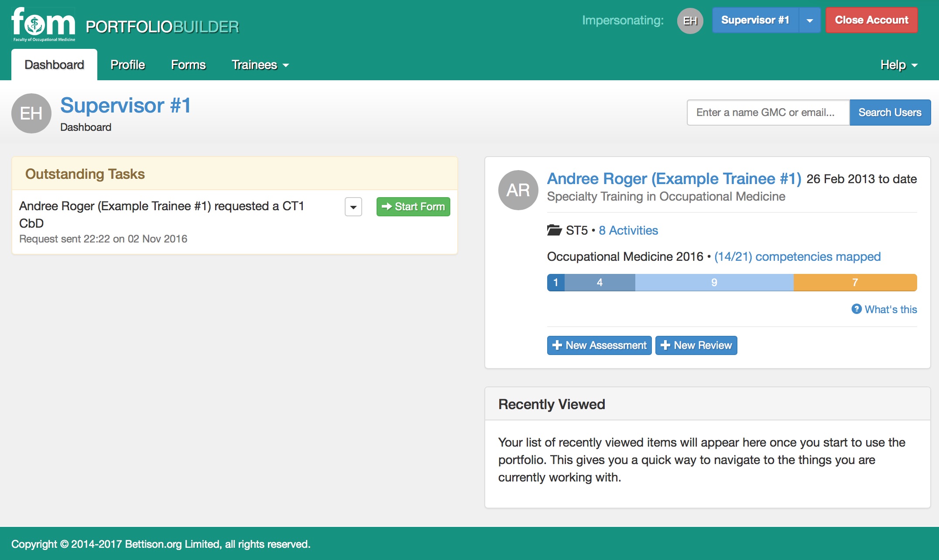Screen dimensions: 939x560
Task: Click the red Close Account button
Action: pos(872,20)
